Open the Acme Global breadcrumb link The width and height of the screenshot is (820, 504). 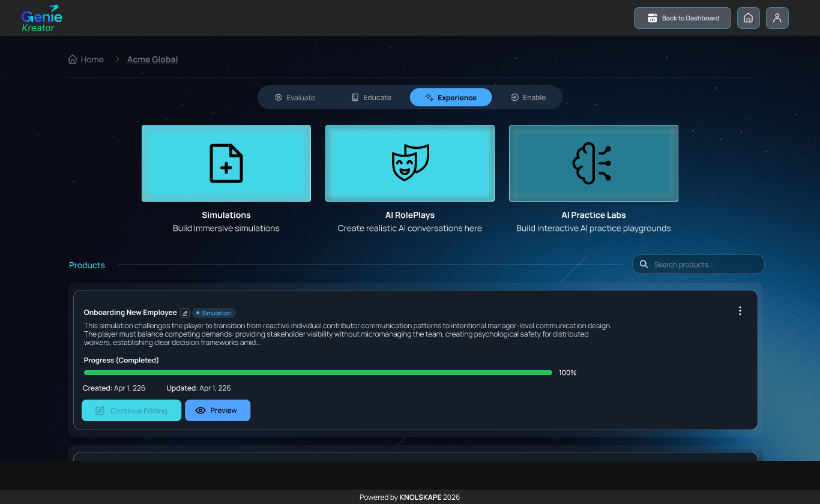click(x=152, y=59)
